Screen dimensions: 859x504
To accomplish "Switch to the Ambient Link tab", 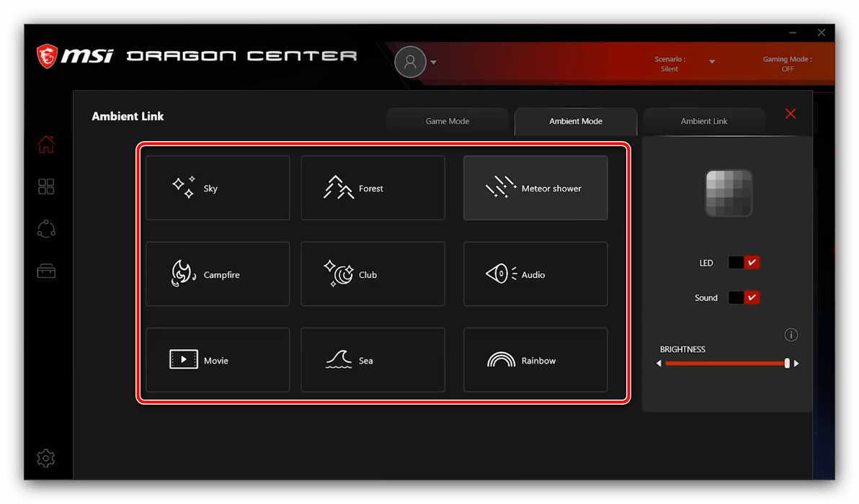I will tap(703, 122).
